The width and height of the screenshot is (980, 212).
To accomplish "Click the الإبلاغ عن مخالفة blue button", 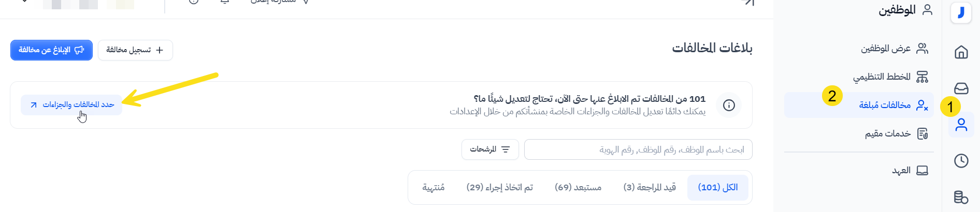I will tap(51, 50).
